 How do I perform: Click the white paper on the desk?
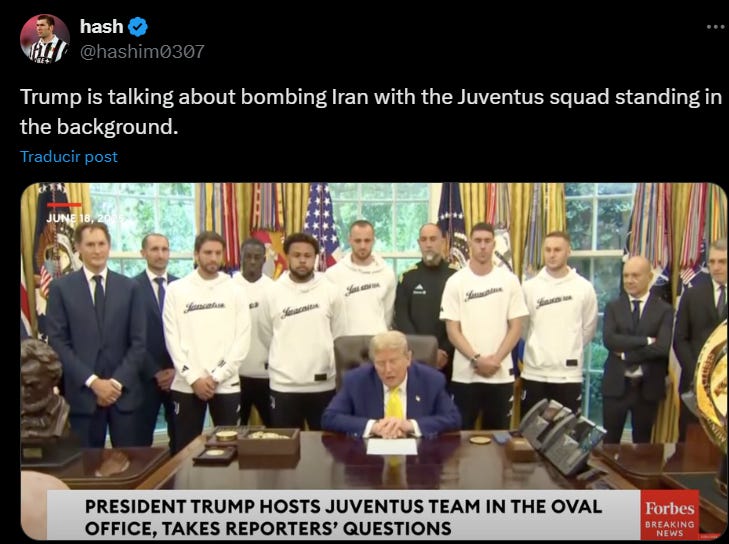391,446
